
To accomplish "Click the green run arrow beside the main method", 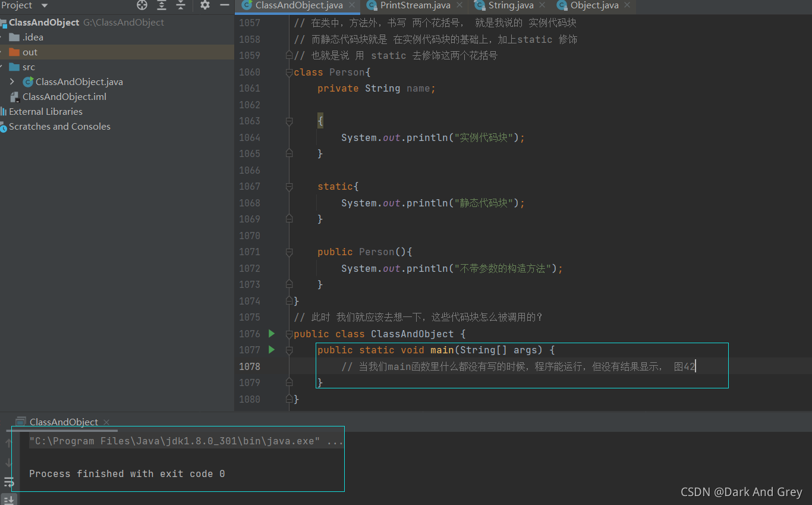I will click(x=272, y=350).
